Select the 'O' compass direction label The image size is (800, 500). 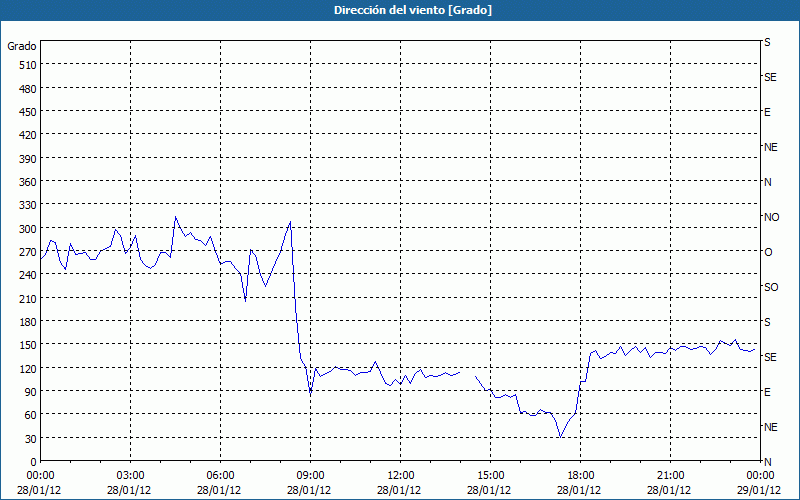(768, 252)
